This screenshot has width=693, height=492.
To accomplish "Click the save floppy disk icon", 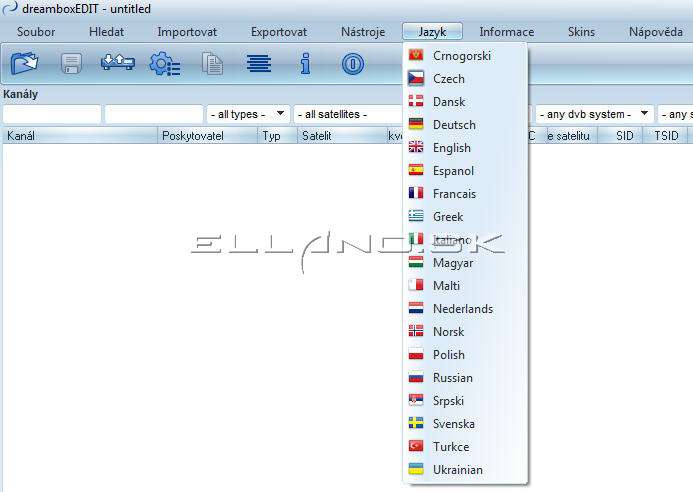I will pos(71,64).
